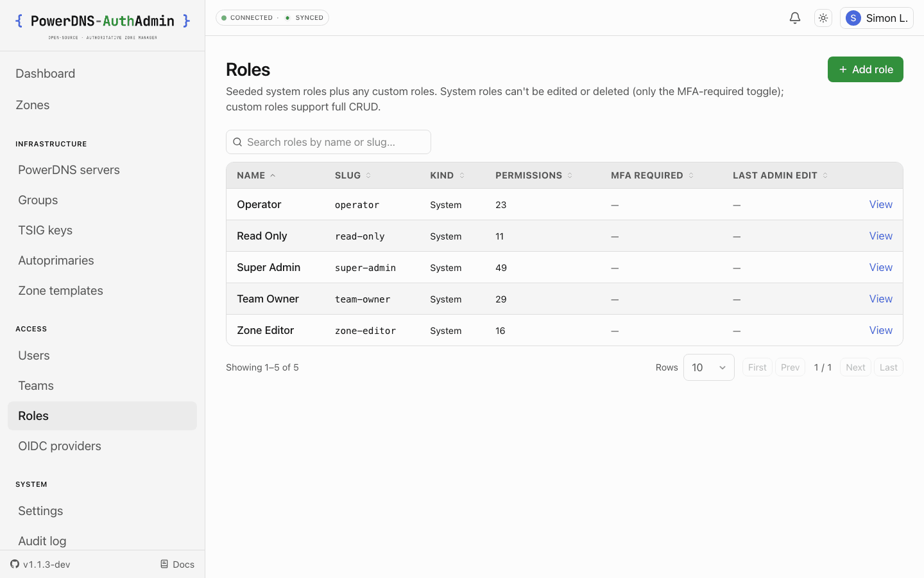The image size is (924, 578).
Task: Click the PowerDNS-AuthAdmin logo
Action: (103, 26)
